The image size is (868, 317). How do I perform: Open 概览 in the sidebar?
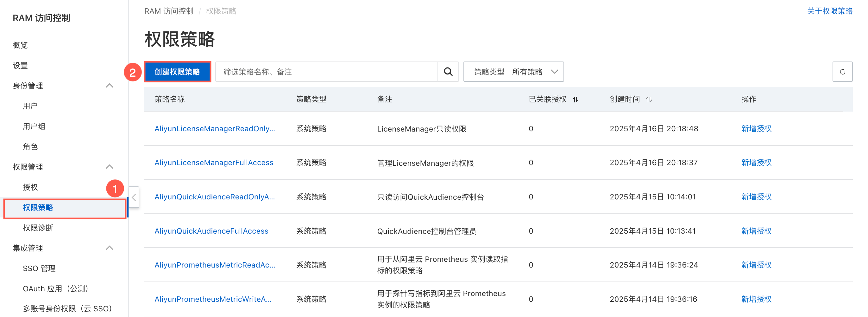tap(20, 45)
